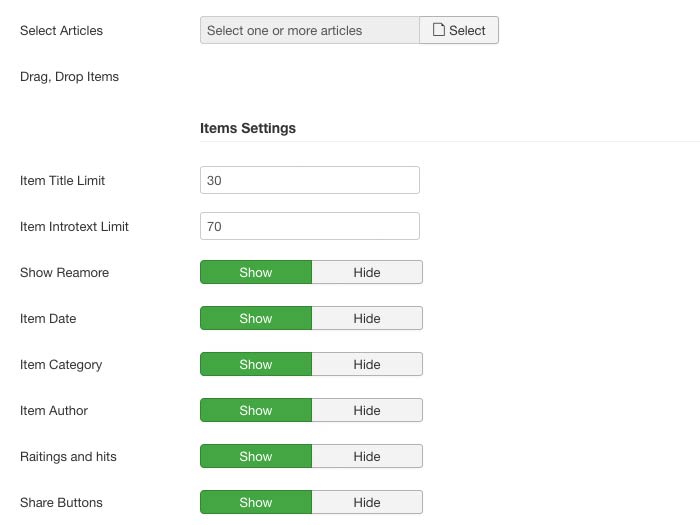This screenshot has width=700, height=525.
Task: Focus the Item Title Limit input
Action: click(x=309, y=180)
